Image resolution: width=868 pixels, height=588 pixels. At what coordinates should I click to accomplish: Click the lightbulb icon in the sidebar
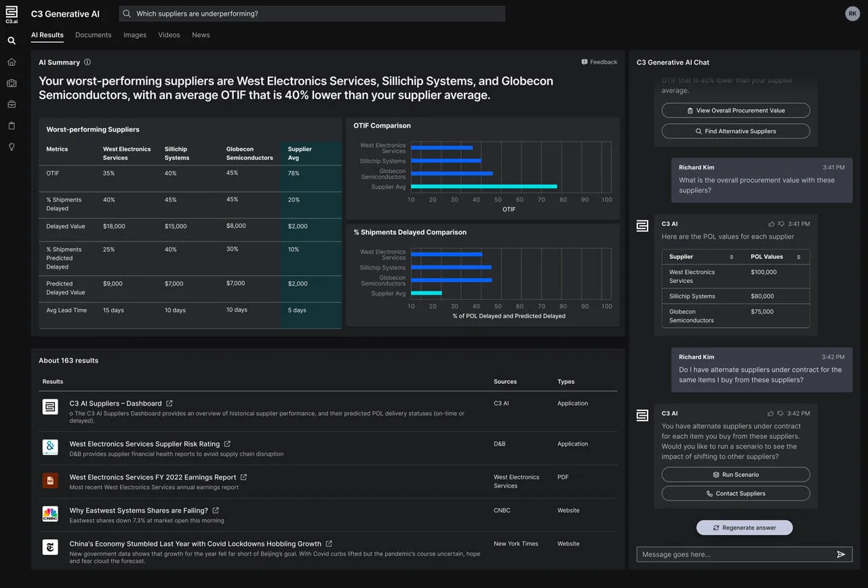pos(12,147)
